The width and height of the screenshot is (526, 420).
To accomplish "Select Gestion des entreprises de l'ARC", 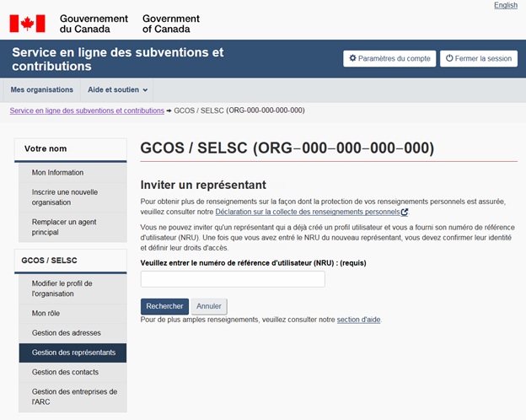I will [x=71, y=396].
